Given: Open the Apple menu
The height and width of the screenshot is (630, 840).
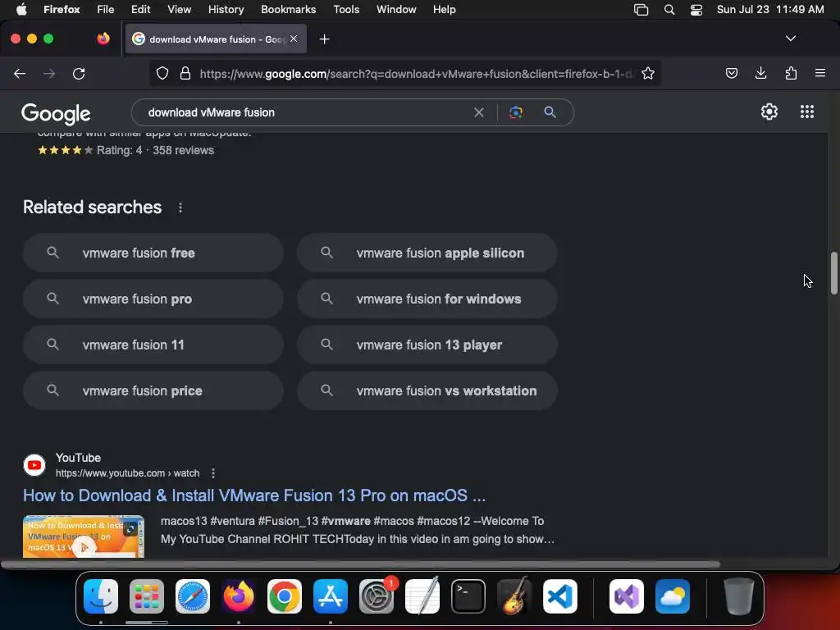Looking at the screenshot, I should (x=21, y=9).
